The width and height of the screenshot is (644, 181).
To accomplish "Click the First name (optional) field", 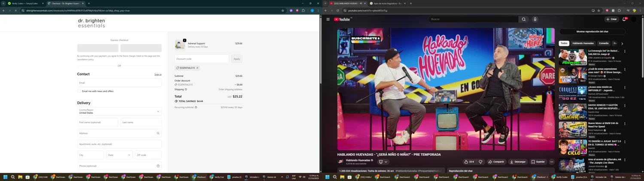I will 97,122.
